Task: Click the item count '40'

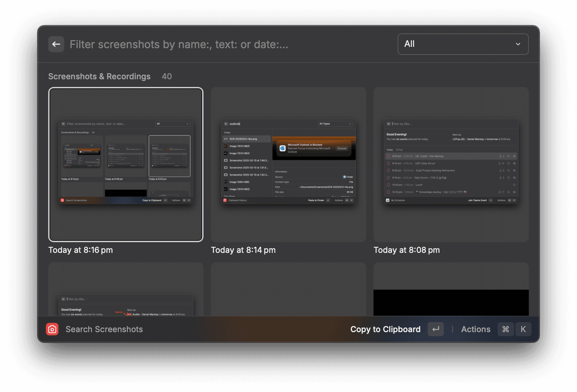Action: point(167,77)
